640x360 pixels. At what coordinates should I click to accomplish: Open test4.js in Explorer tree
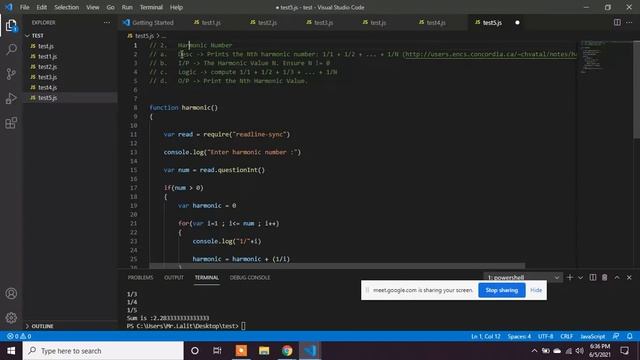[x=47, y=87]
